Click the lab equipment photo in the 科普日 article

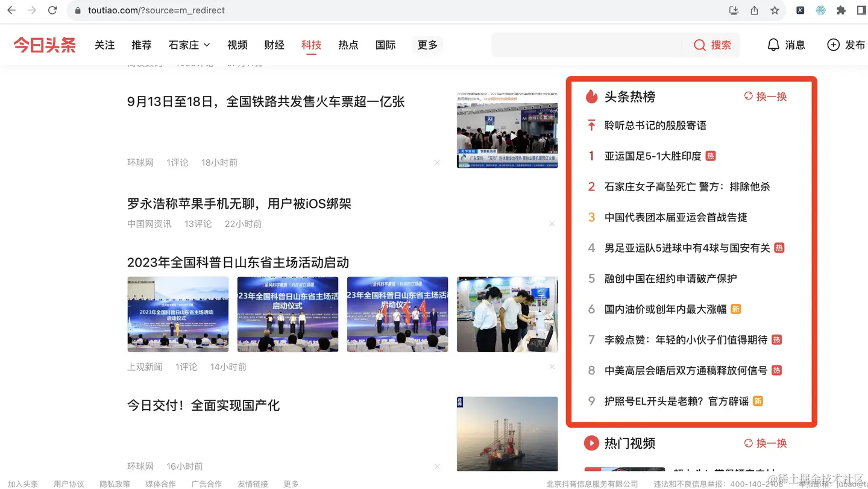point(507,314)
